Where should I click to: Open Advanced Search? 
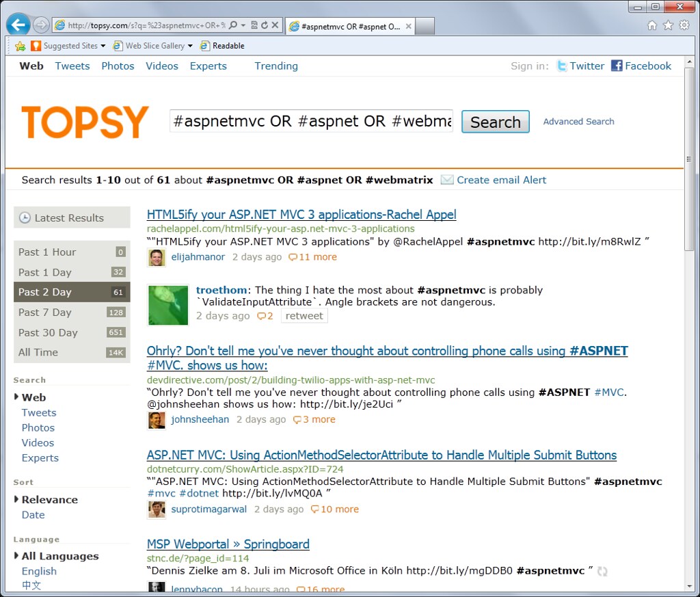pyautogui.click(x=578, y=122)
